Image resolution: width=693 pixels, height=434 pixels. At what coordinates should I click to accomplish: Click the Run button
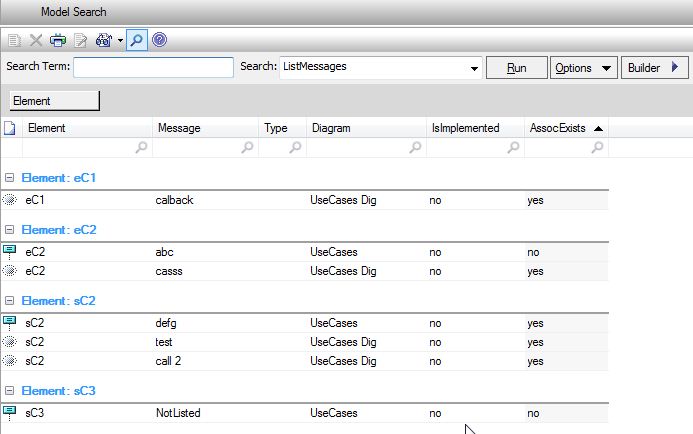click(517, 68)
